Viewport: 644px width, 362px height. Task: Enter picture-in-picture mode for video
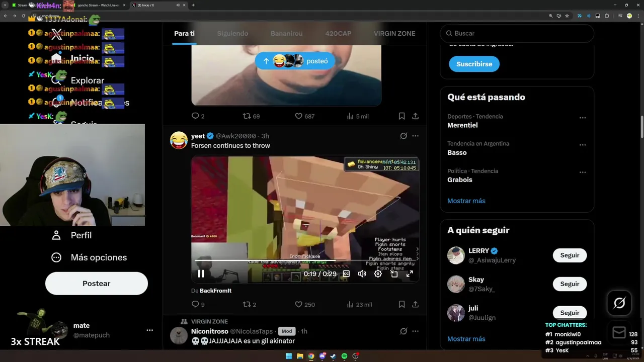(394, 274)
